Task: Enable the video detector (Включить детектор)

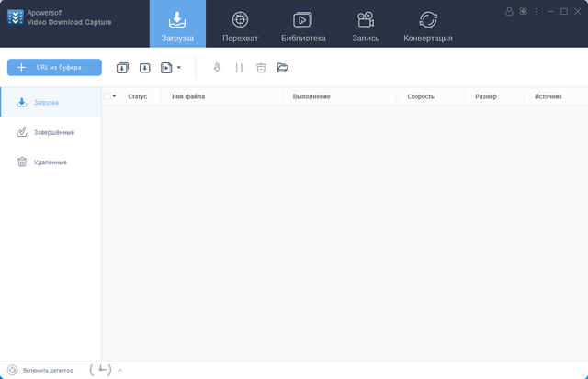Action: (x=40, y=370)
